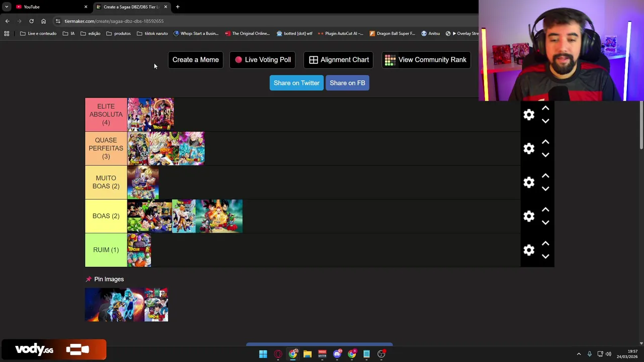Image resolution: width=644 pixels, height=362 pixels.
Task: Switch to the Tier List maker tab
Action: click(x=131, y=7)
